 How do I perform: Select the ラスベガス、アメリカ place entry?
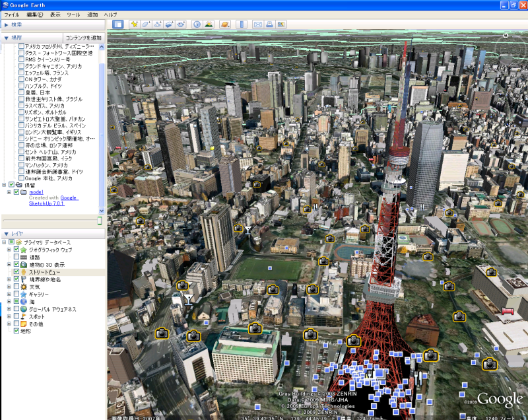44,106
